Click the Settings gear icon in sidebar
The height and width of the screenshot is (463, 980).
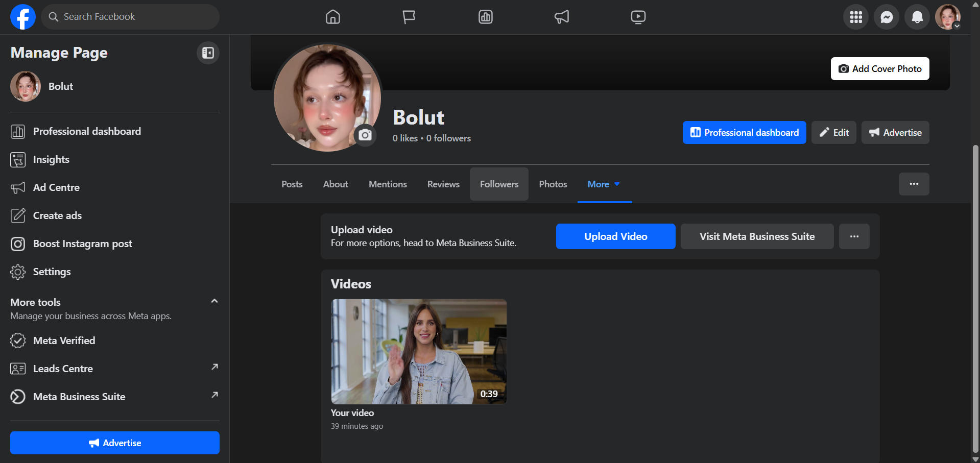point(18,272)
